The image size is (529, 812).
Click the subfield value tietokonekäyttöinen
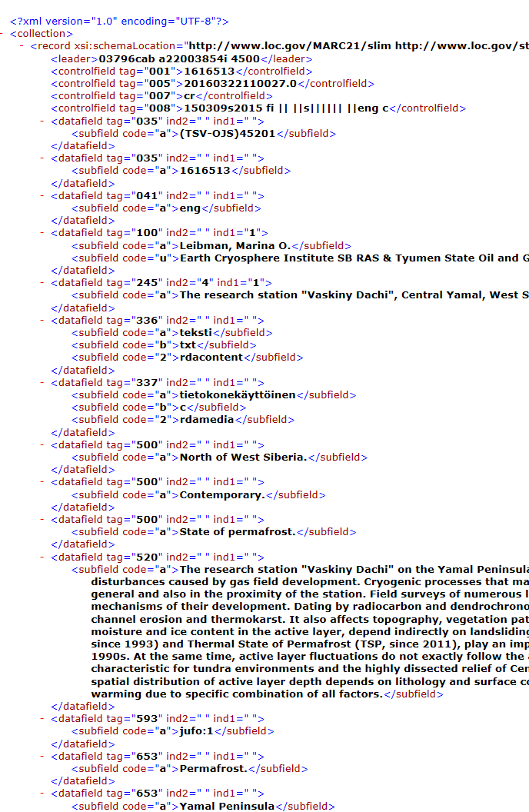point(238,395)
